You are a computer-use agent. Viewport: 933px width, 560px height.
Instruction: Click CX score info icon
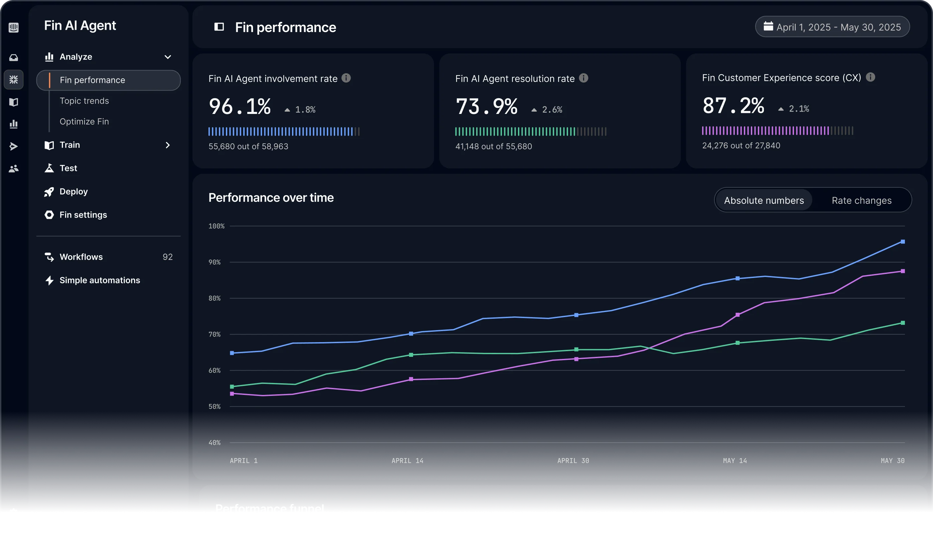[871, 78]
